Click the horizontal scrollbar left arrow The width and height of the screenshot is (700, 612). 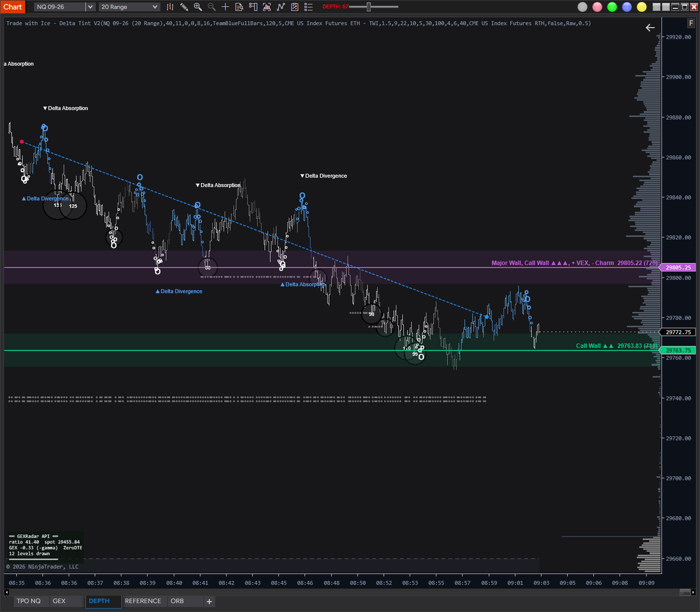pyautogui.click(x=7, y=592)
